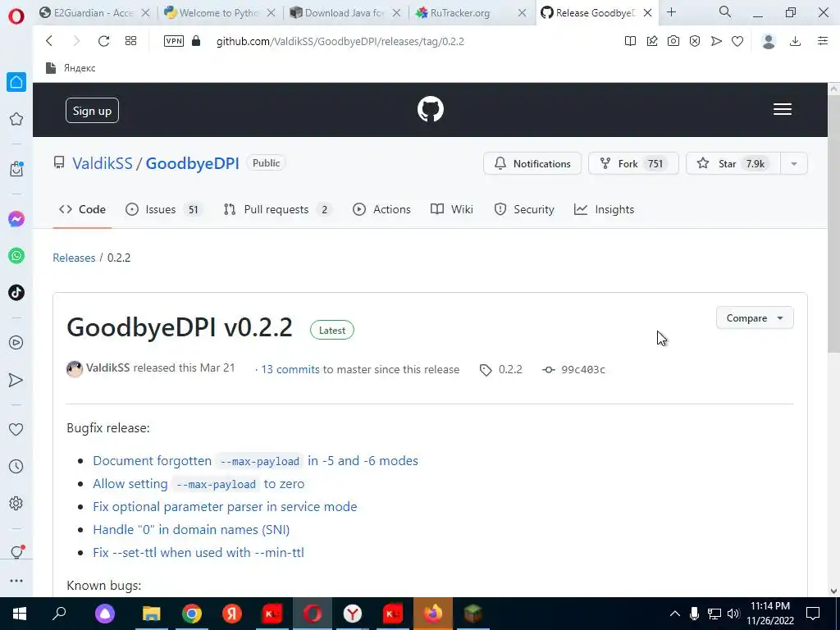Viewport: 840px width, 630px height.
Task: Open Chrome from the taskbar
Action: [191, 614]
